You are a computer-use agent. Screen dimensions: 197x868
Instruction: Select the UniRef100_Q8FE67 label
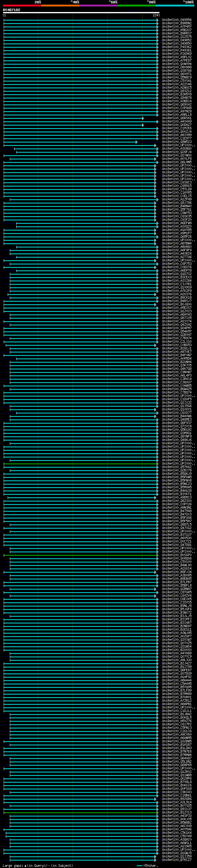point(176,670)
